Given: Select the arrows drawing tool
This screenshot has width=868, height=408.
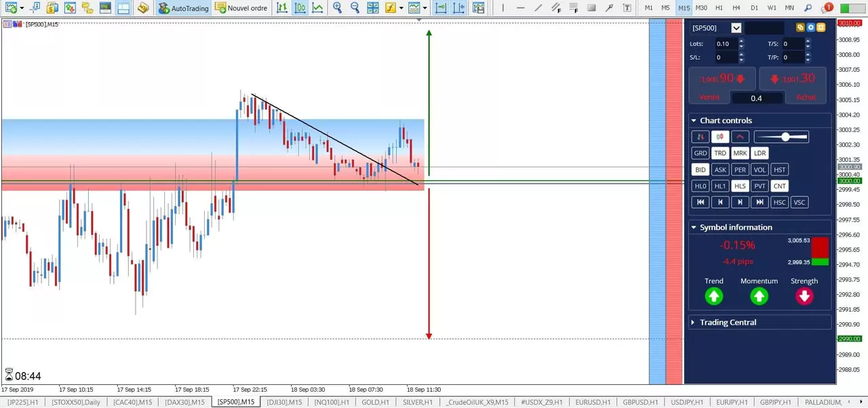Looking at the screenshot, I should [x=609, y=8].
